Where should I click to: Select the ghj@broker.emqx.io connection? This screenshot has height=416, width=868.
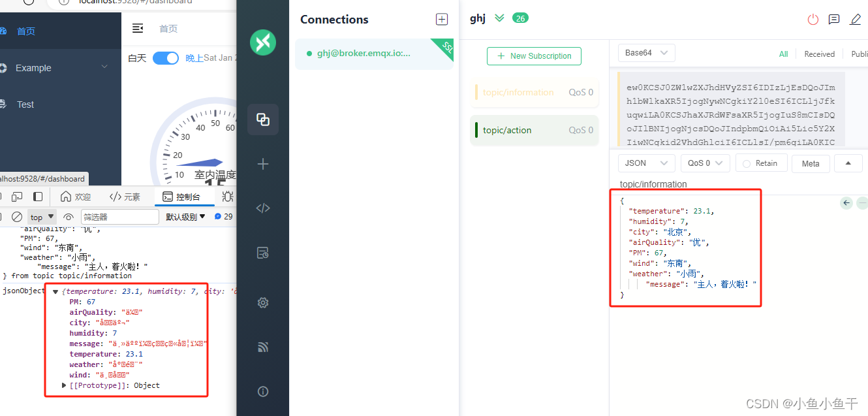tap(374, 54)
